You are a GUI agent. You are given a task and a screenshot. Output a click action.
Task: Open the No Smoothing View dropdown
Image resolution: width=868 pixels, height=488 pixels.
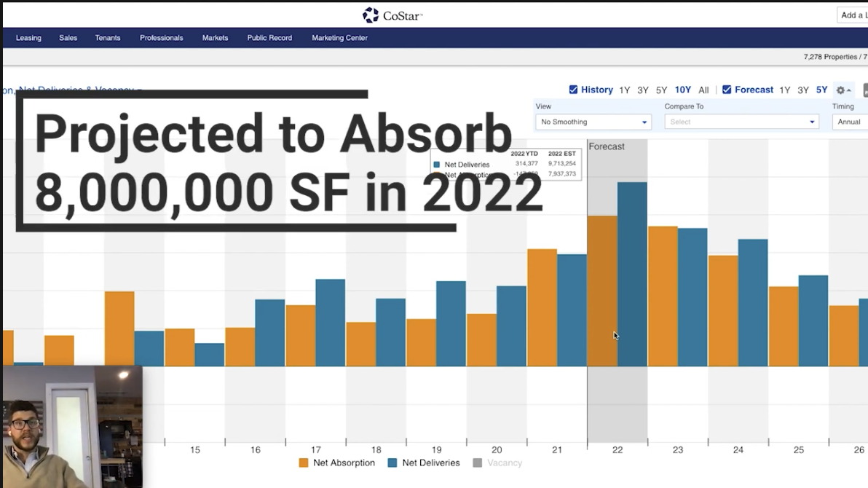tap(592, 122)
